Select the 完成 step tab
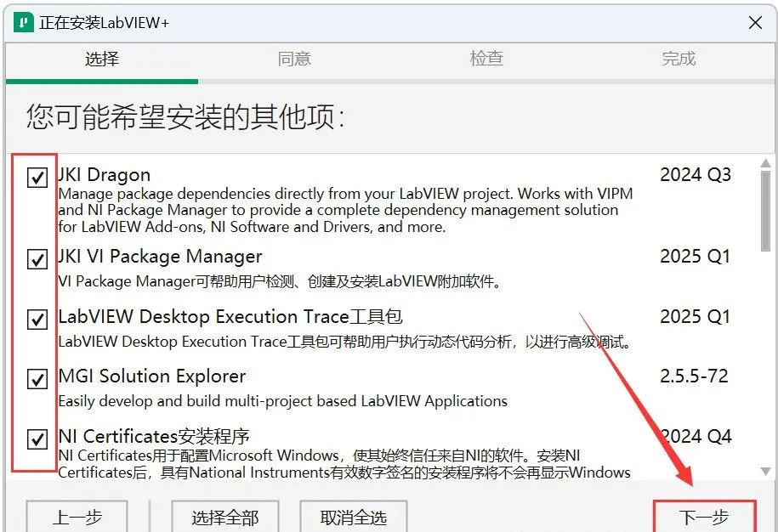Image resolution: width=778 pixels, height=532 pixels. click(x=679, y=59)
